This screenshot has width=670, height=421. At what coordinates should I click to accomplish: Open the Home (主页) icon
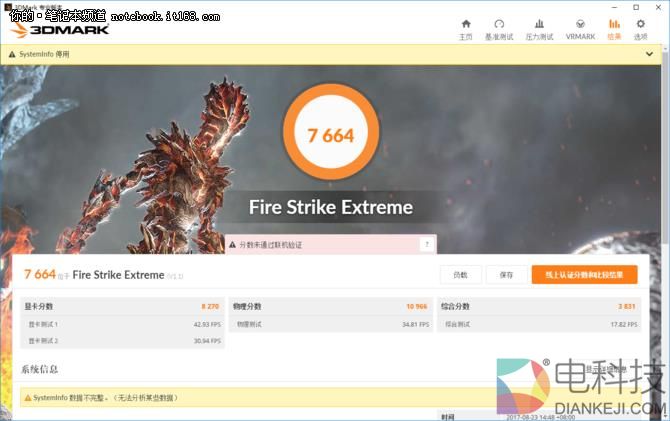[465, 28]
